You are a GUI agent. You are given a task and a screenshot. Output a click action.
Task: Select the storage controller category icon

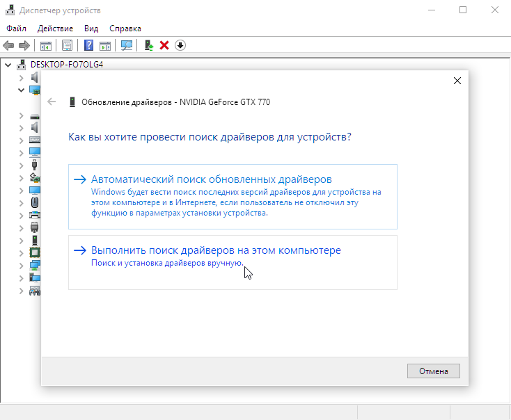pos(35,177)
